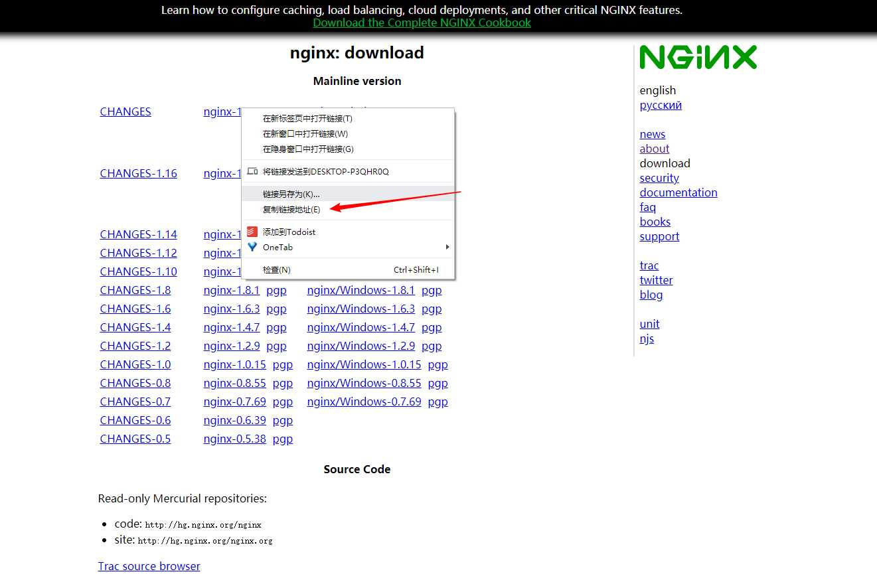Open pgp signature beside nginx-0.5.38
877x588 pixels.
(283, 439)
